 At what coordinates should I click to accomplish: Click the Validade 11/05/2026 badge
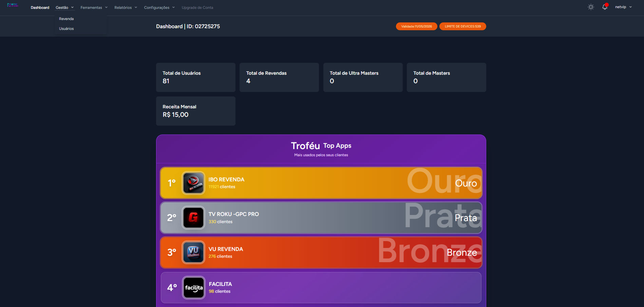416,26
